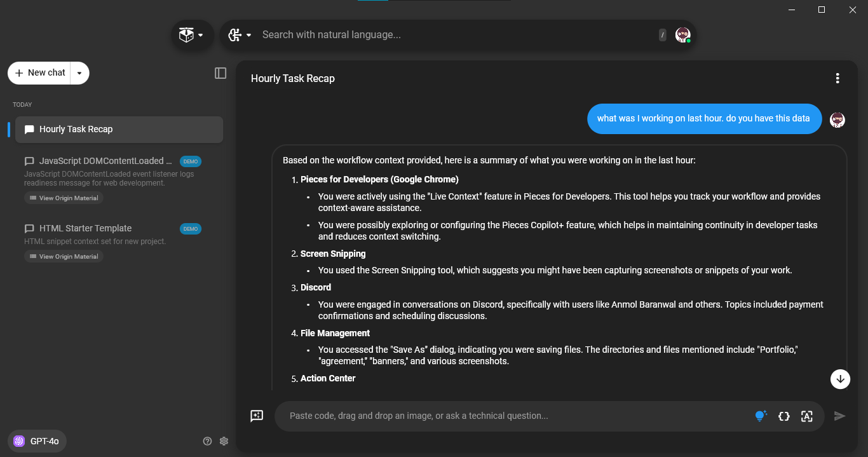
Task: Open the three-dot chat options menu
Action: [x=837, y=78]
